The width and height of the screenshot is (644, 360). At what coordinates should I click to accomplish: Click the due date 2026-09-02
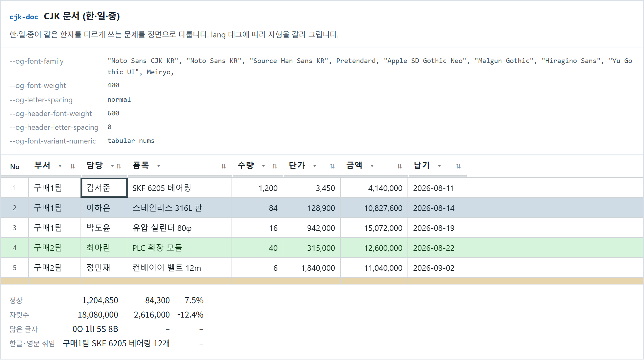(434, 268)
